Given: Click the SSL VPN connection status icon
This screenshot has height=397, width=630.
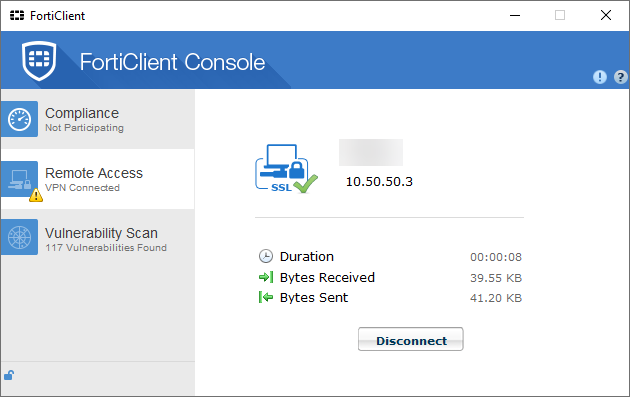Looking at the screenshot, I should [286, 169].
